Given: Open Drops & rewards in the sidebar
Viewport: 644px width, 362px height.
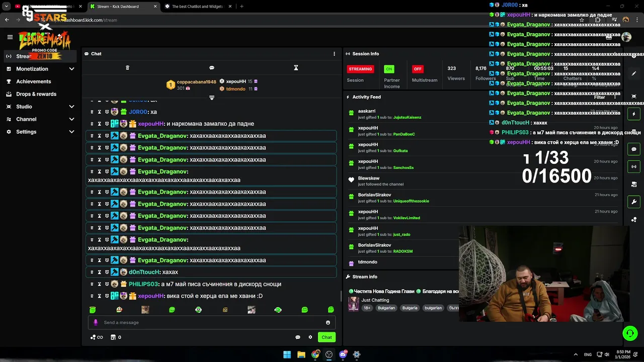Looking at the screenshot, I should (36, 94).
